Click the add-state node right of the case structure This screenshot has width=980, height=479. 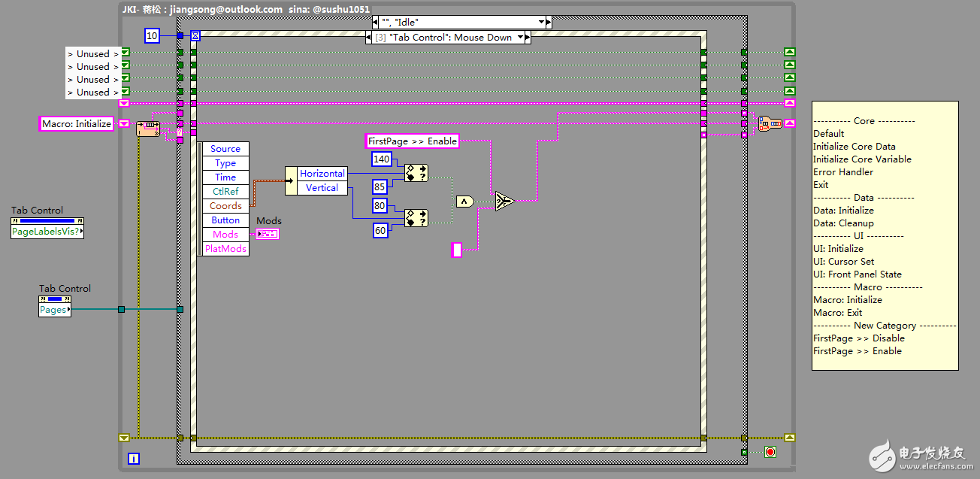[x=770, y=124]
